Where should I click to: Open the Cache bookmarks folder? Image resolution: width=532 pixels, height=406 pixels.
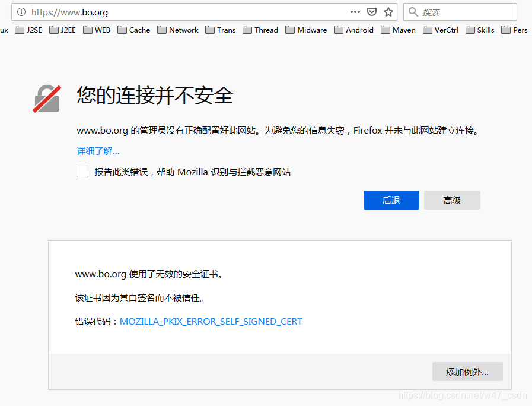133,30
